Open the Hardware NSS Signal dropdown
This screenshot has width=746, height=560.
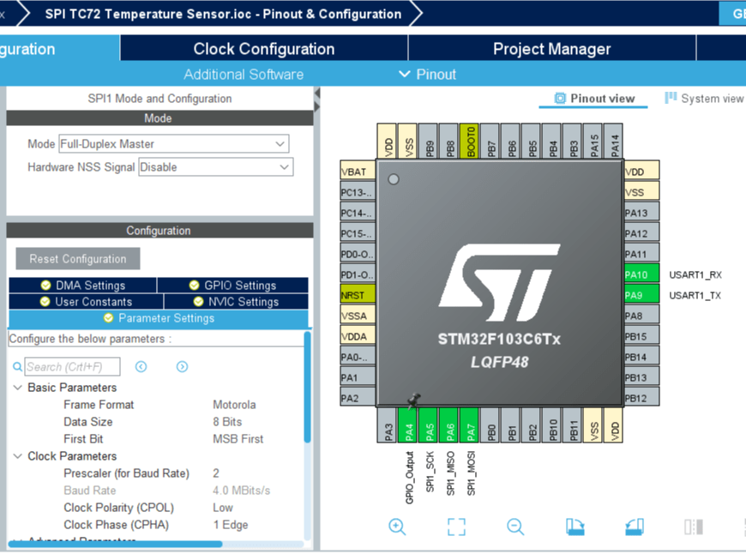pyautogui.click(x=281, y=167)
